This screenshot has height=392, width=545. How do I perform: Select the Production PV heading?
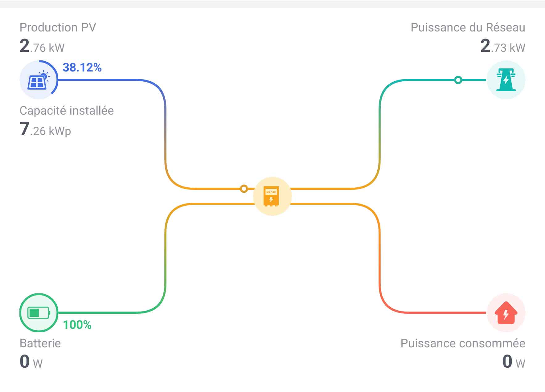(58, 27)
